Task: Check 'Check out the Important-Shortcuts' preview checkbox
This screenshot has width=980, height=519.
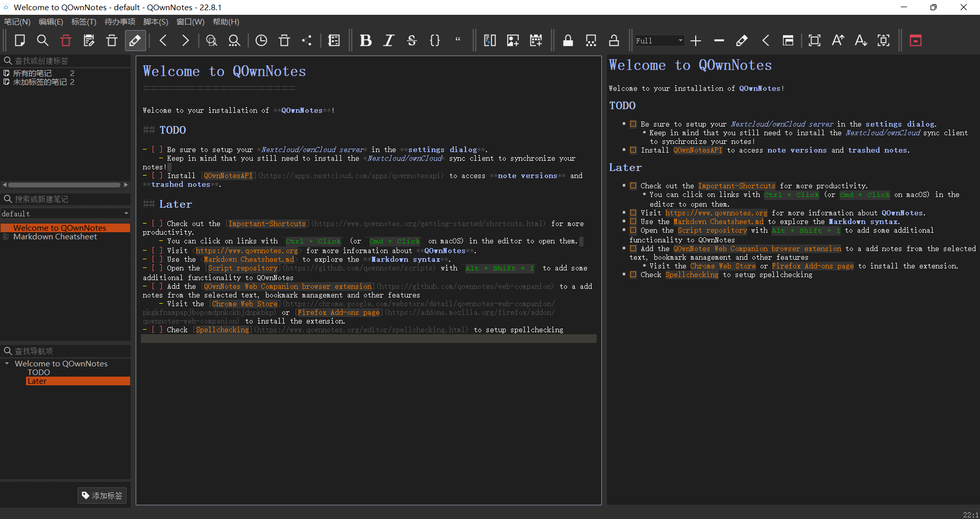Action: tap(633, 186)
